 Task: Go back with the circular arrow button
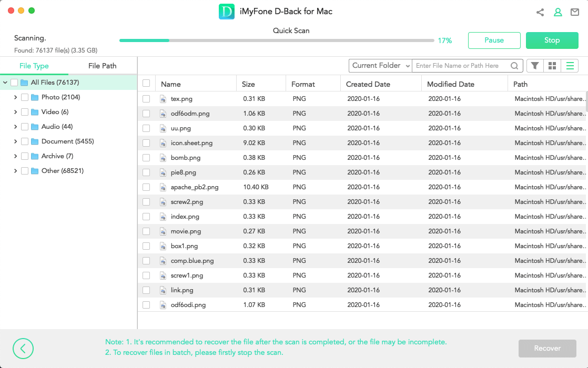click(23, 349)
